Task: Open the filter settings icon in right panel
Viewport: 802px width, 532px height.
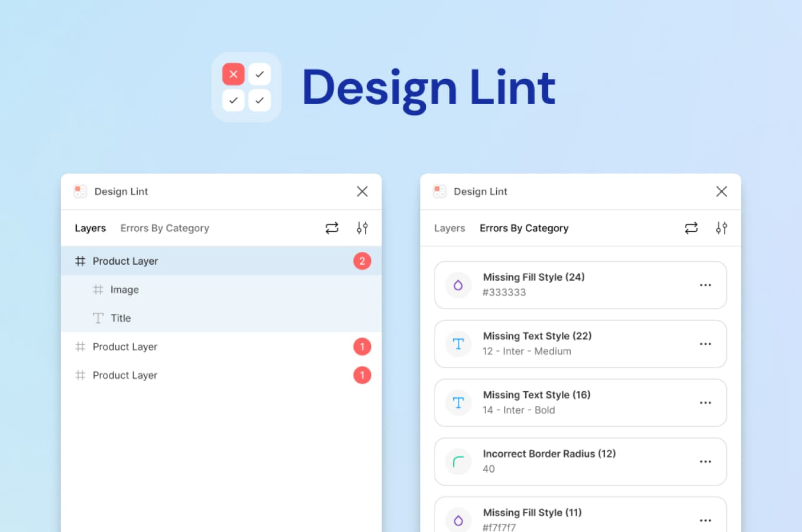Action: (722, 228)
